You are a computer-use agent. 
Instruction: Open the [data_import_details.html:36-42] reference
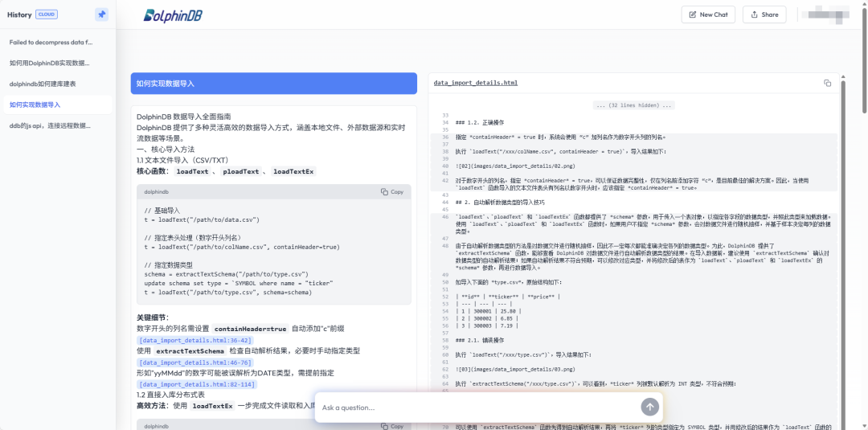coord(195,340)
